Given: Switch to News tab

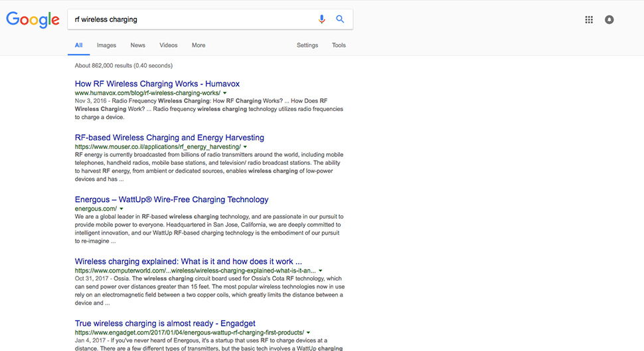Looking at the screenshot, I should [x=137, y=45].
